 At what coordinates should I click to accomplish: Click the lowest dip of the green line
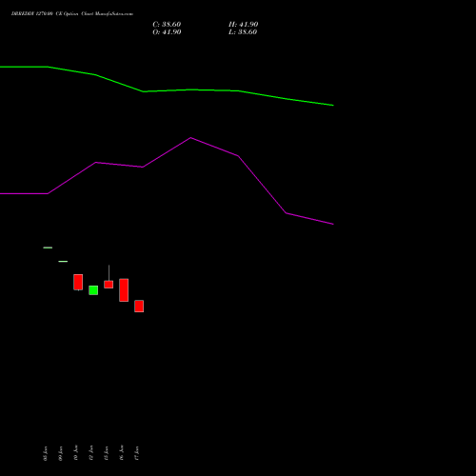(x=333, y=106)
